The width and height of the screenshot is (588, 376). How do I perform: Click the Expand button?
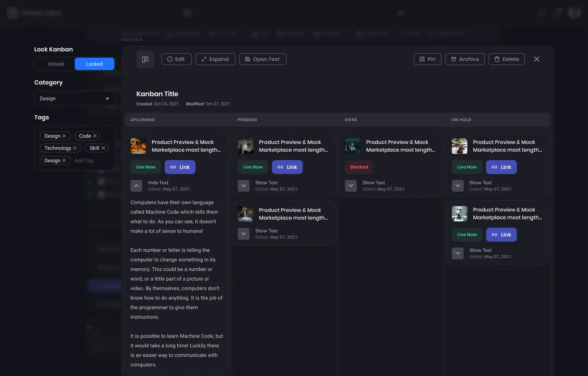click(216, 59)
